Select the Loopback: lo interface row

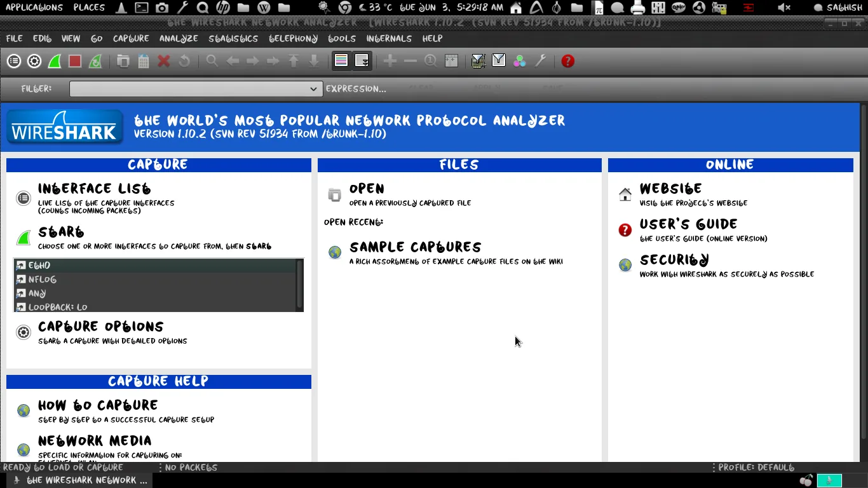[154, 306]
